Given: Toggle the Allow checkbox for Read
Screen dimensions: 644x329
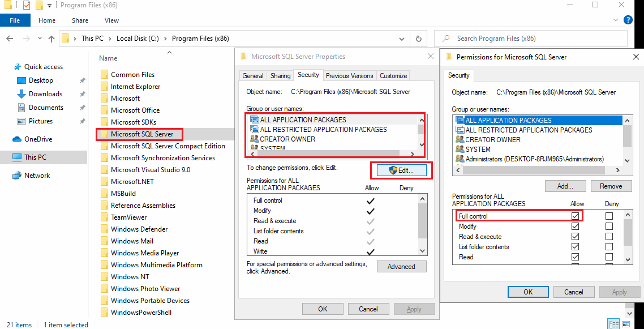Looking at the screenshot, I should (576, 257).
